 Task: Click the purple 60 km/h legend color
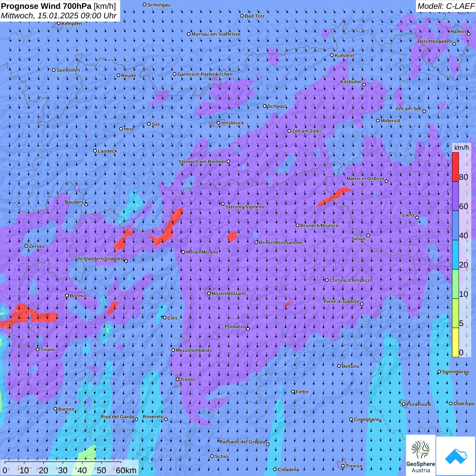pos(455,197)
